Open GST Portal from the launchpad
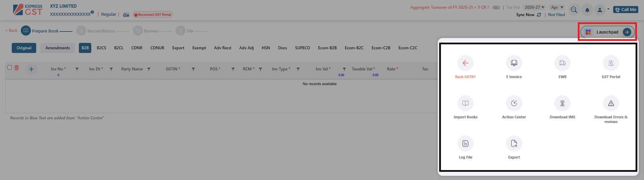The image size is (644, 180). (611, 63)
